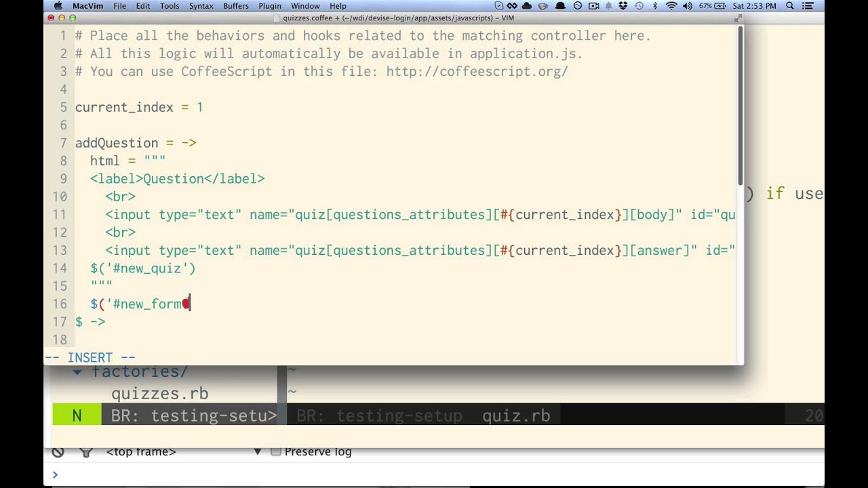This screenshot has height=488, width=868.
Task: Open the File menu
Action: tap(119, 6)
